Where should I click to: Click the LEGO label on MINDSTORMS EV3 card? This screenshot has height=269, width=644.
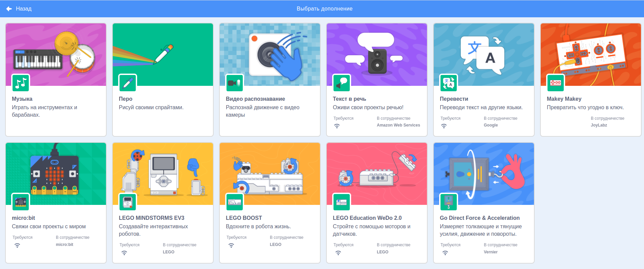click(169, 252)
